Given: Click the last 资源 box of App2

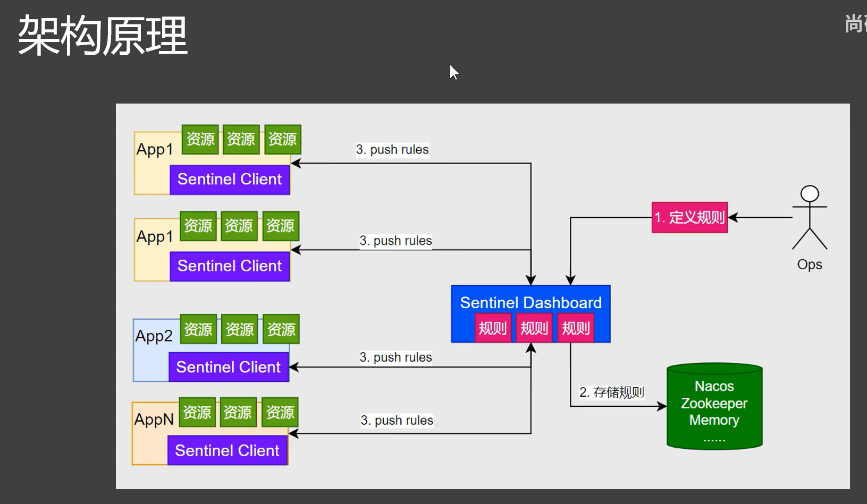Looking at the screenshot, I should (281, 329).
